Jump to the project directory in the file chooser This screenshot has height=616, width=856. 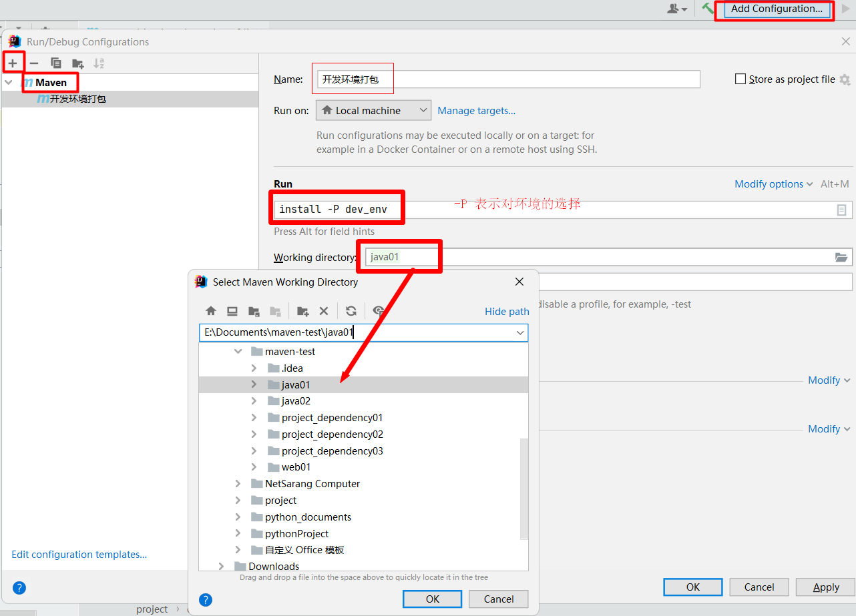tap(254, 311)
